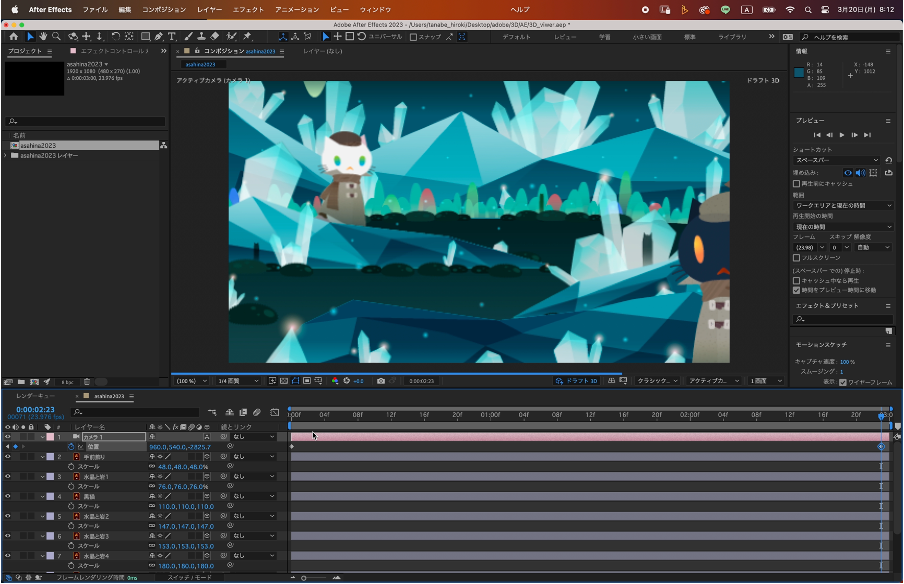Hide layer 6 水晶と岩3 with eye icon

coord(7,536)
